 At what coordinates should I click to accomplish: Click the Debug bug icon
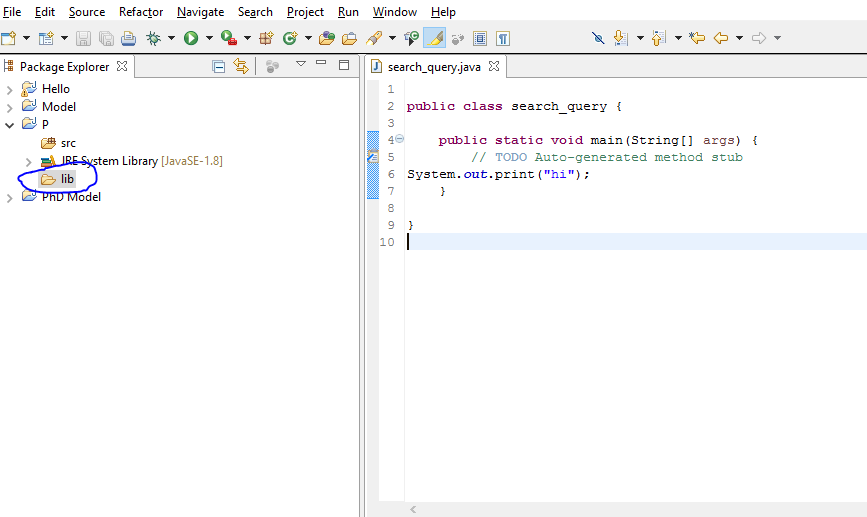(x=153, y=38)
